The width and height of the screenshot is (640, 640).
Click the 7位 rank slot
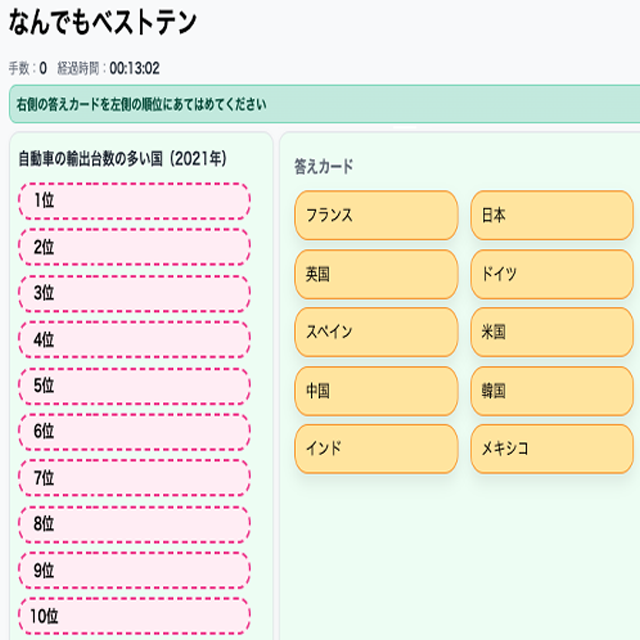coord(134,477)
